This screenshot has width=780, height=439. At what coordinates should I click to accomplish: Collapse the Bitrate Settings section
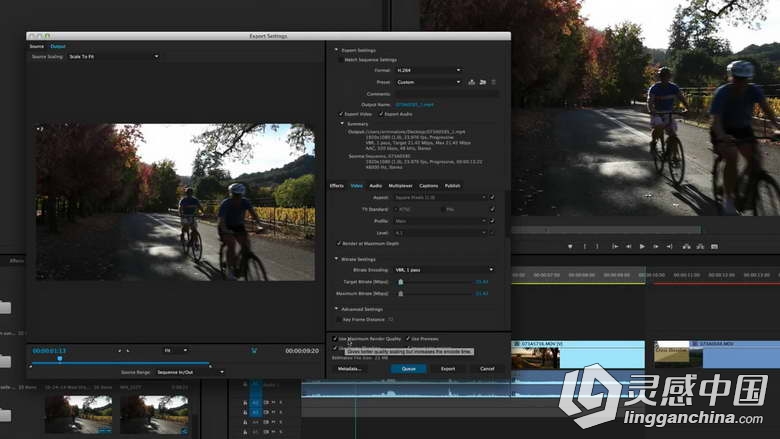coord(336,259)
